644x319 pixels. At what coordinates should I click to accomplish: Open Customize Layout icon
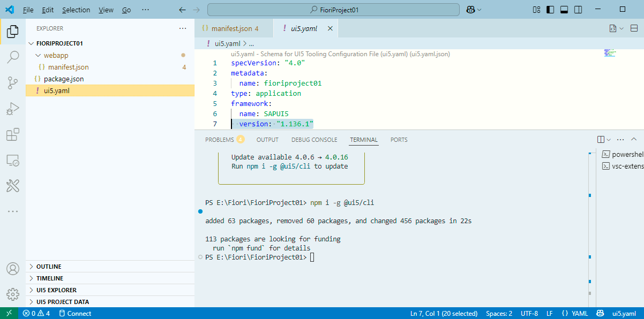(x=537, y=10)
